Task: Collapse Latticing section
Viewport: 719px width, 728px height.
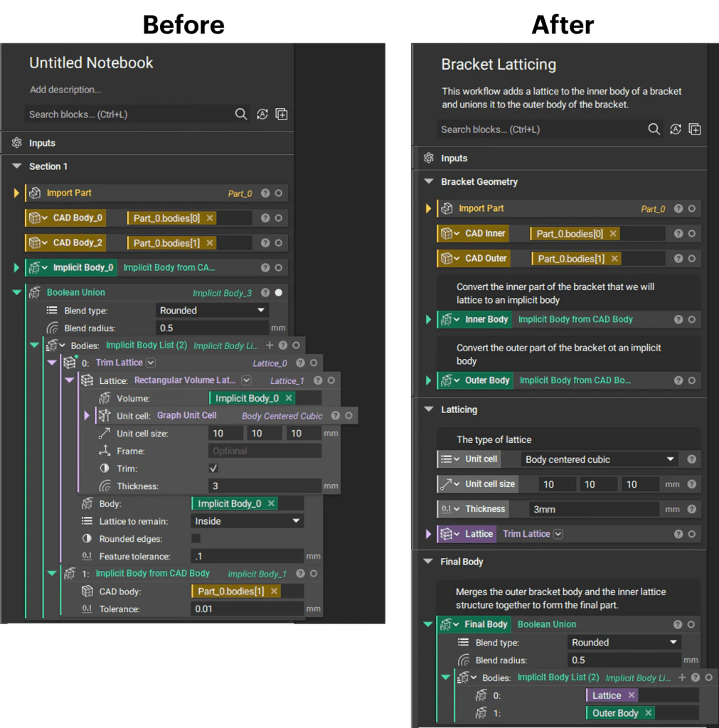Action: 429,409
